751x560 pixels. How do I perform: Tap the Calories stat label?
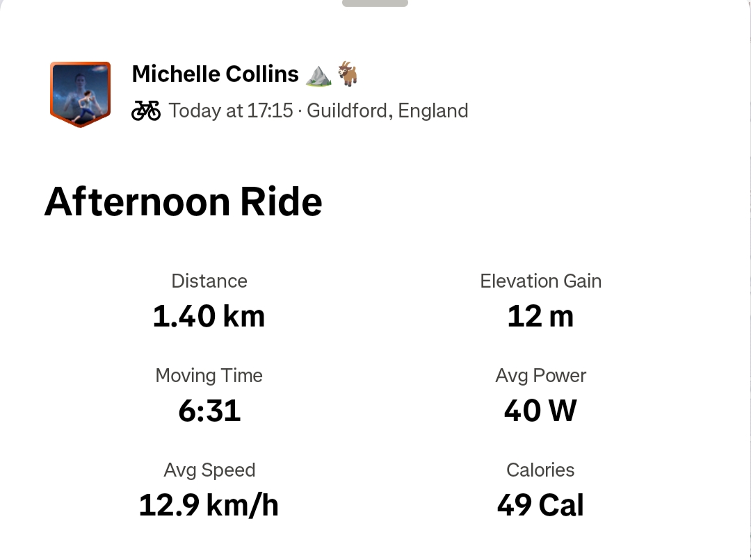pos(540,470)
